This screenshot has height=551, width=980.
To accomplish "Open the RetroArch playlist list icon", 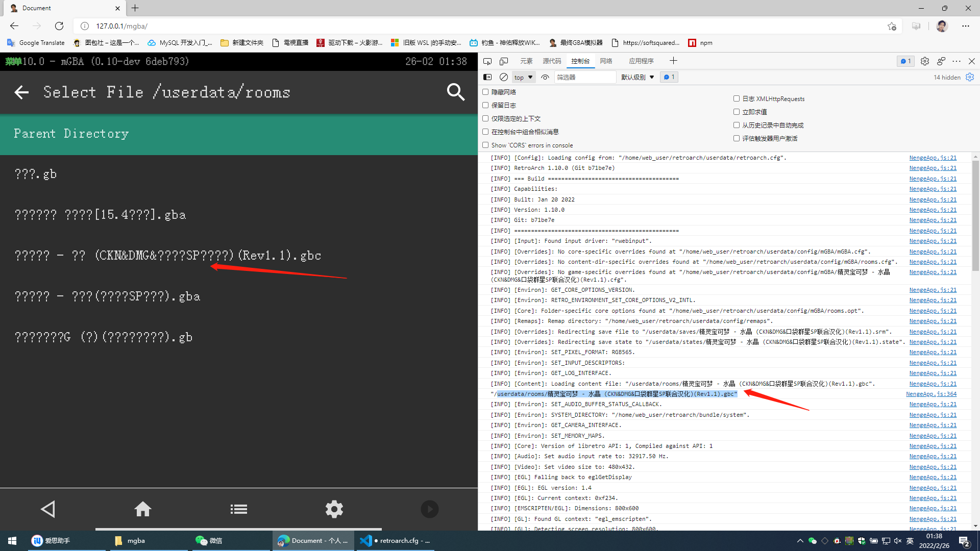I will point(238,509).
